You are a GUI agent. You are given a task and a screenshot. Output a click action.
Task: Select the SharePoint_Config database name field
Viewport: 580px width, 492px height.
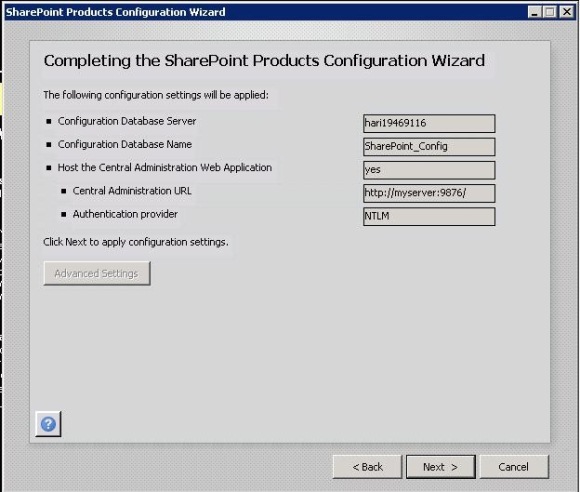(x=429, y=146)
